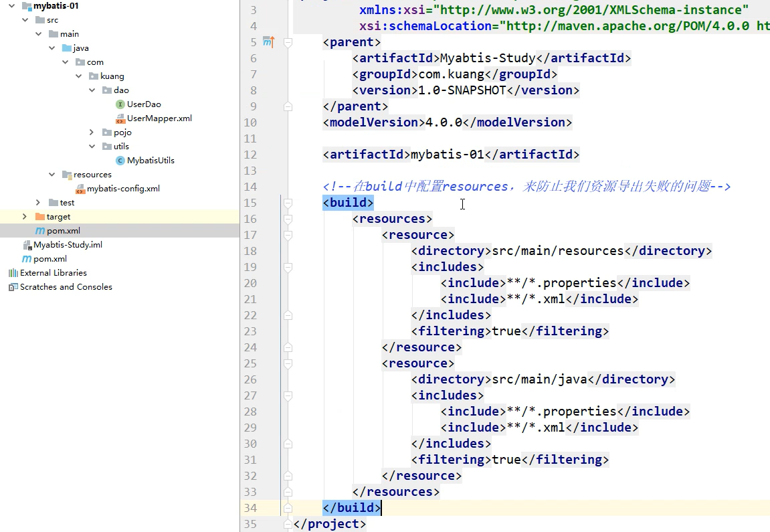Screen dimensions: 770x532
Task: Select External Libraries node
Action: pyautogui.click(x=54, y=273)
